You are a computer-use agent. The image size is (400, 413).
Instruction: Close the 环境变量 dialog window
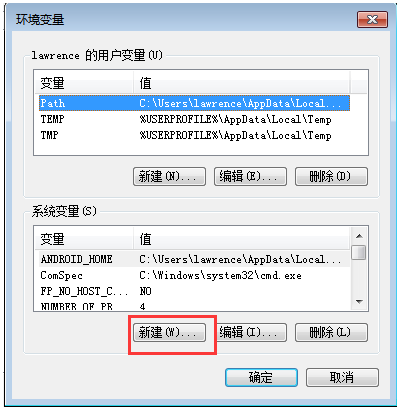coord(372,19)
